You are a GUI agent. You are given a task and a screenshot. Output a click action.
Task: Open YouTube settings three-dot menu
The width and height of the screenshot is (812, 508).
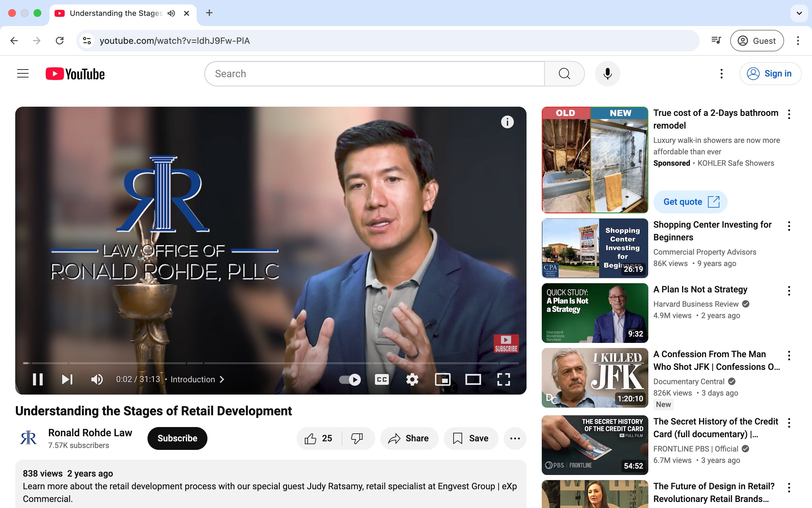click(721, 74)
